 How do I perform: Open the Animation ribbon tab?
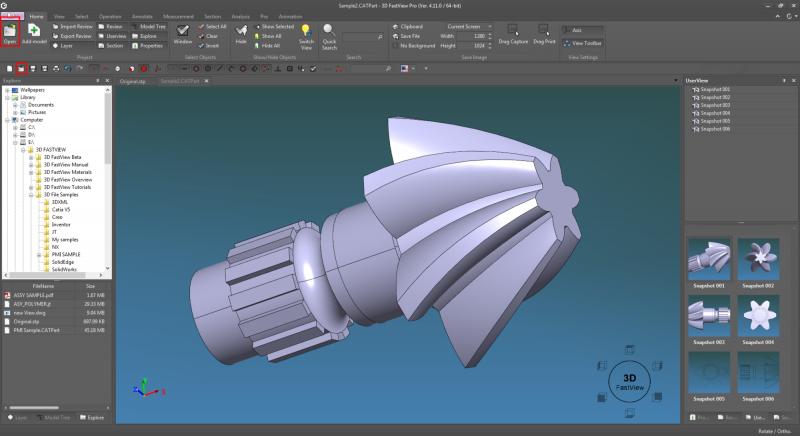(x=290, y=16)
